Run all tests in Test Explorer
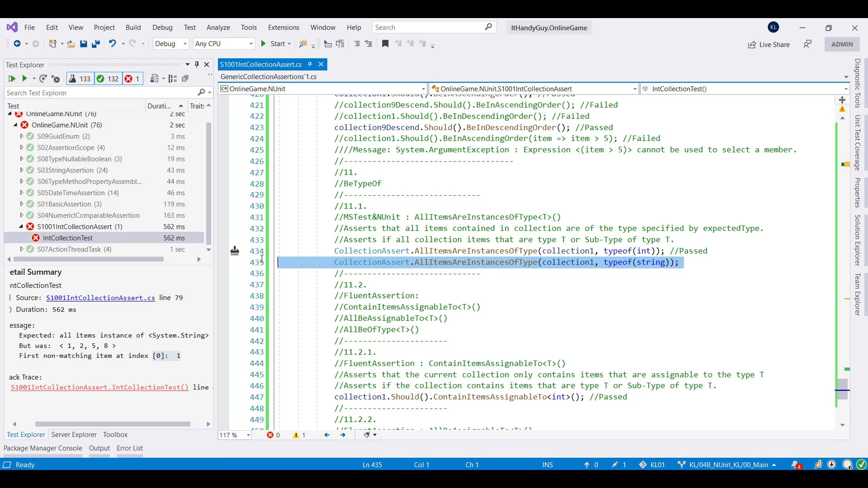Viewport: 868px width, 488px height. [12, 79]
